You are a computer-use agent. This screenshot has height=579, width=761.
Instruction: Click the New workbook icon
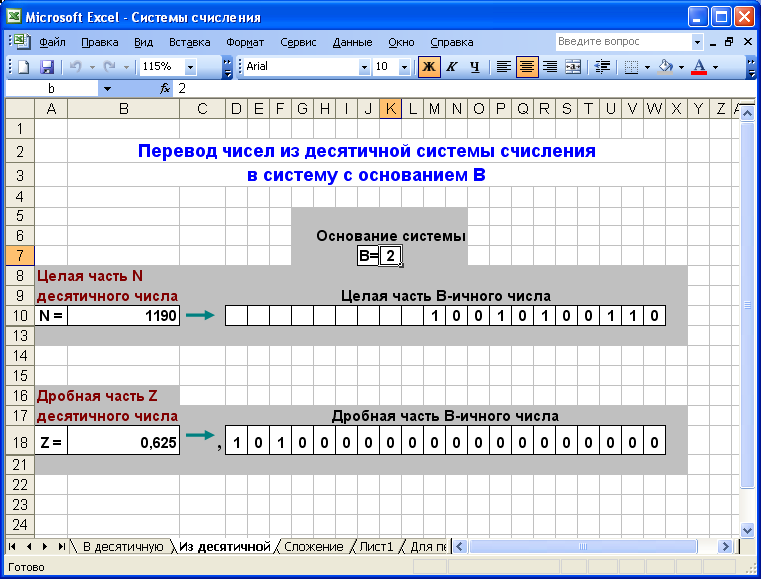tap(23, 67)
